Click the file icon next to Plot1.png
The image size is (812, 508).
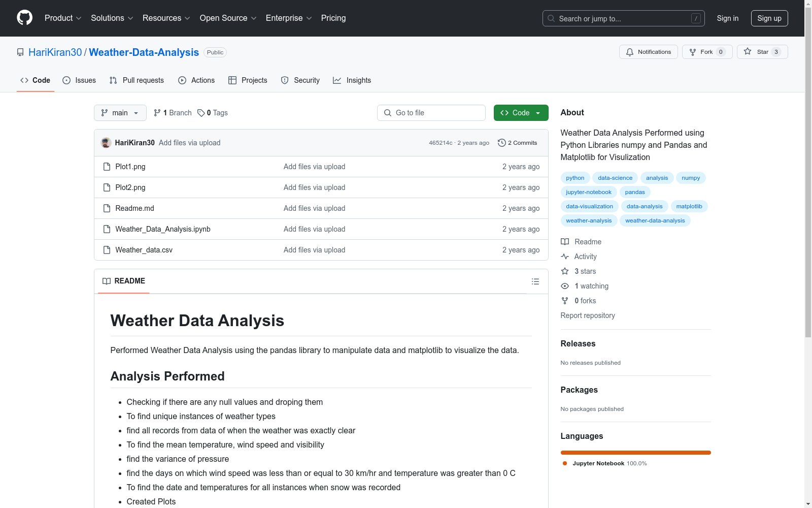107,167
